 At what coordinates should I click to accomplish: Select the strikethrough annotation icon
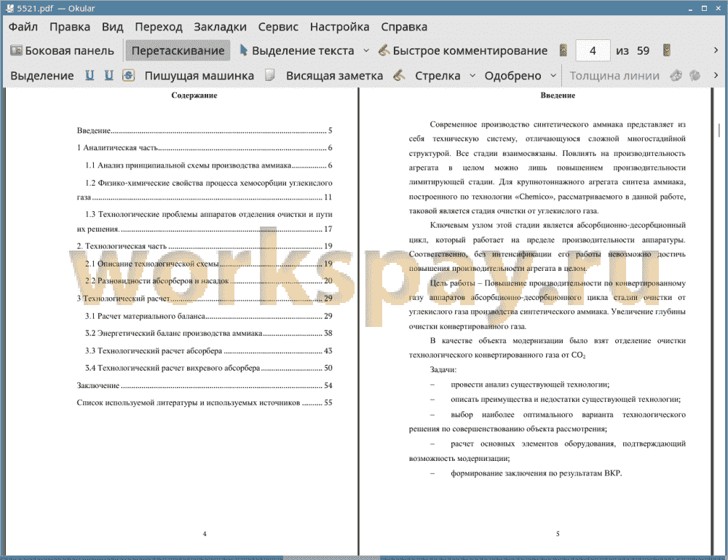click(129, 75)
